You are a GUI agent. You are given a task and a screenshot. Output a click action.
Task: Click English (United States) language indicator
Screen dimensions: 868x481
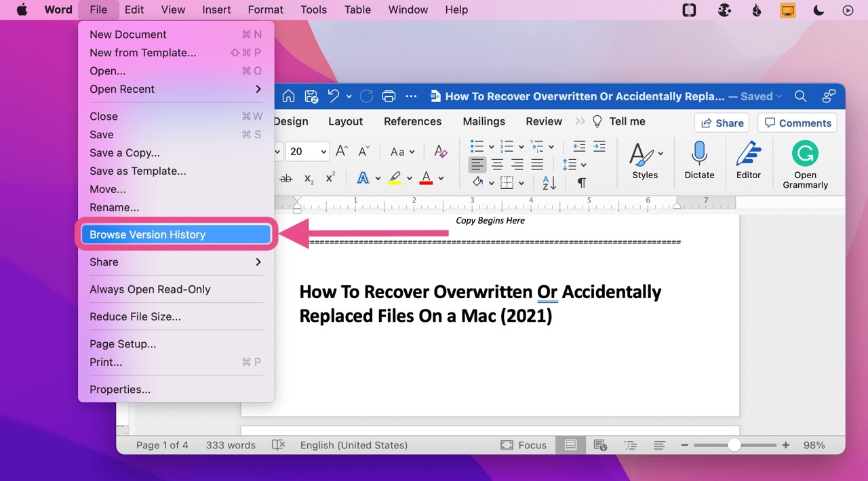[x=354, y=445]
